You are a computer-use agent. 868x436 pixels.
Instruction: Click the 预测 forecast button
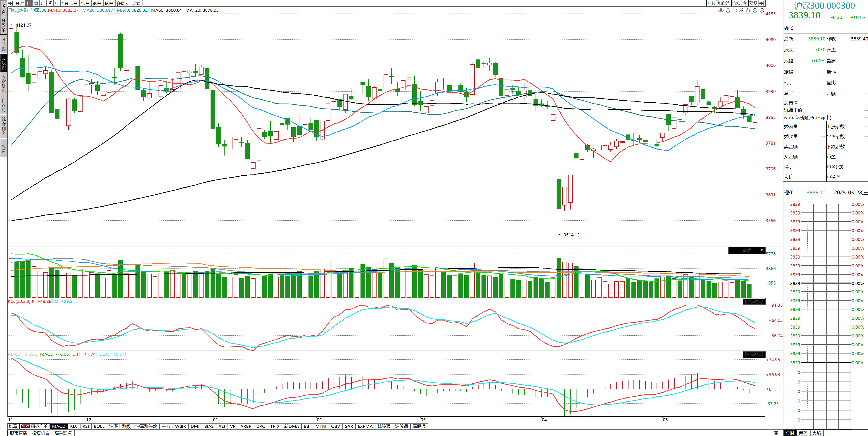[x=753, y=3]
